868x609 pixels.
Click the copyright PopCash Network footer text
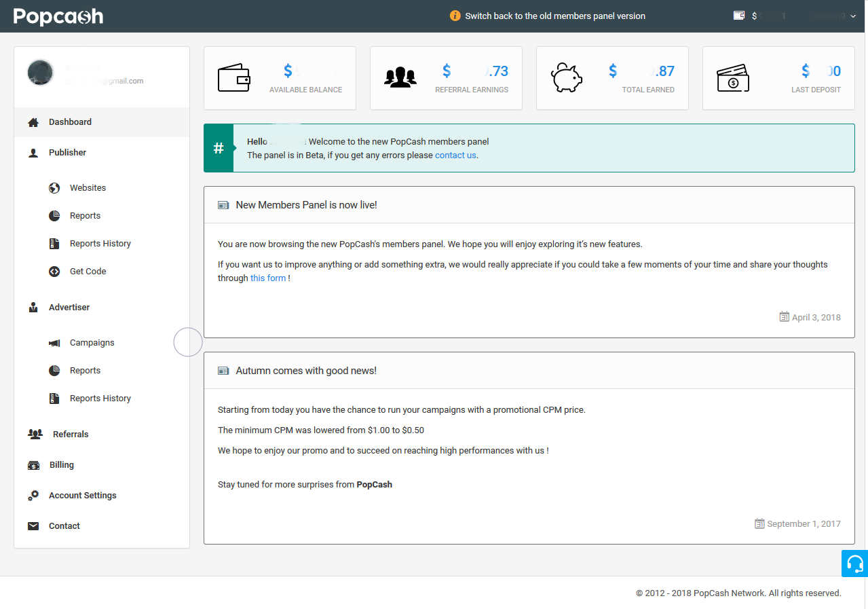tap(738, 593)
